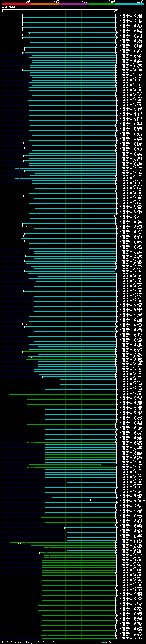Click label UniRef100_Q5YB46
Viewport: 146px width, 644px height.
pos(131,379)
